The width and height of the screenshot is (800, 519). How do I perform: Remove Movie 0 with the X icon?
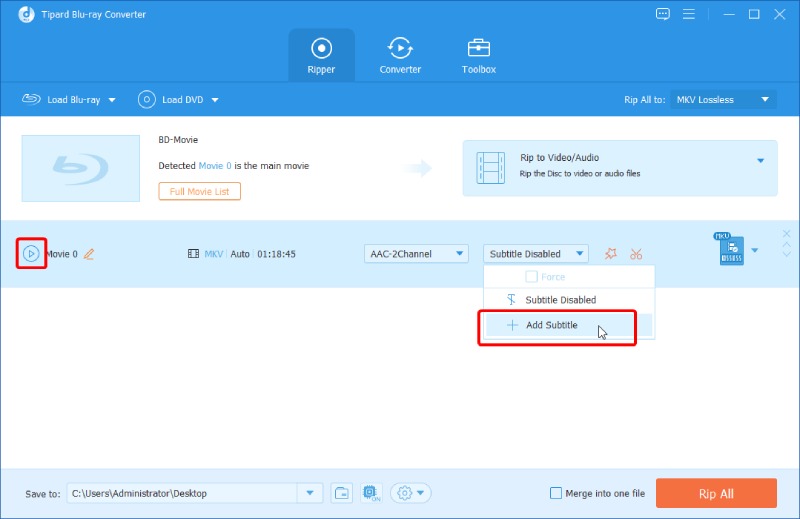pyautogui.click(x=786, y=234)
